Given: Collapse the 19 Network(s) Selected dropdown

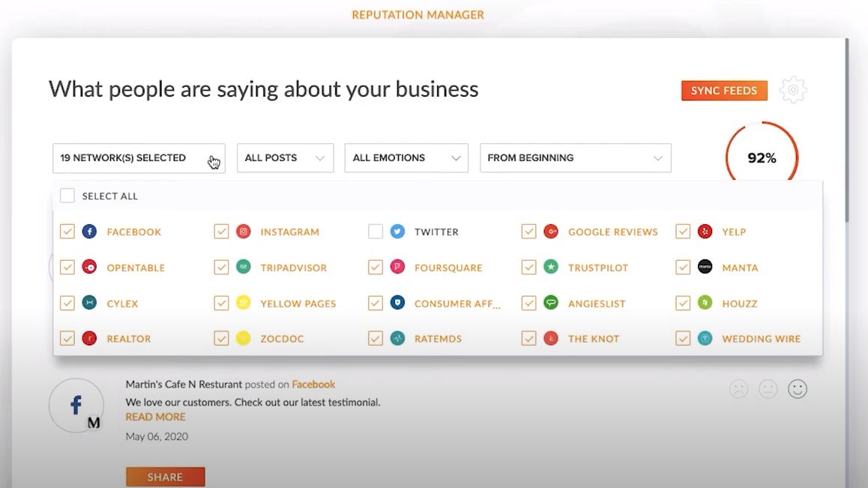Looking at the screenshot, I should 139,158.
